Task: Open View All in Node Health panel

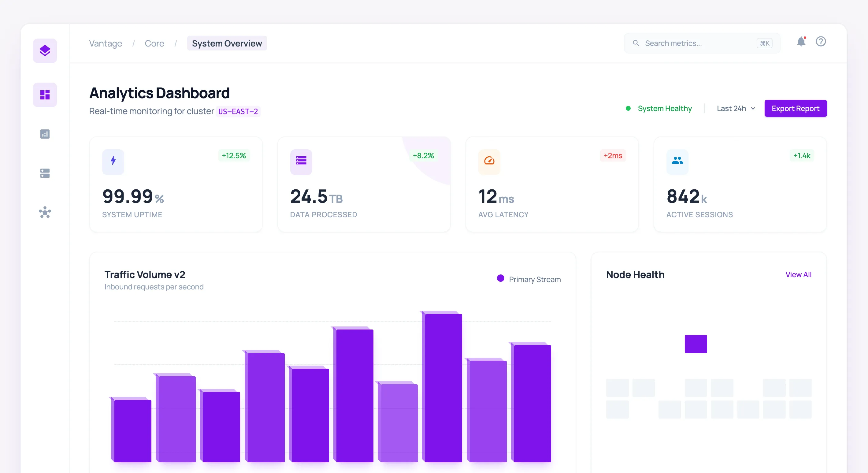Action: point(798,274)
